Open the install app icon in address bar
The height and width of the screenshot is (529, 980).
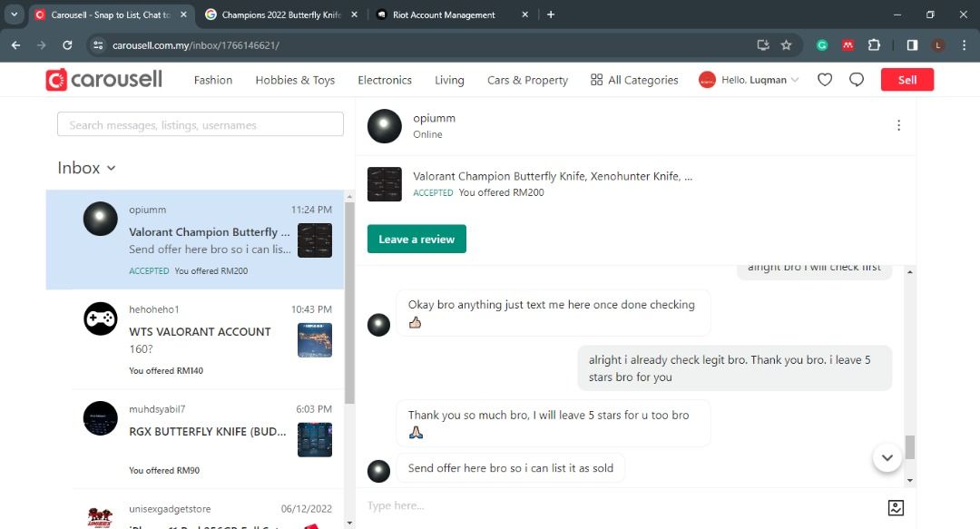click(x=762, y=45)
